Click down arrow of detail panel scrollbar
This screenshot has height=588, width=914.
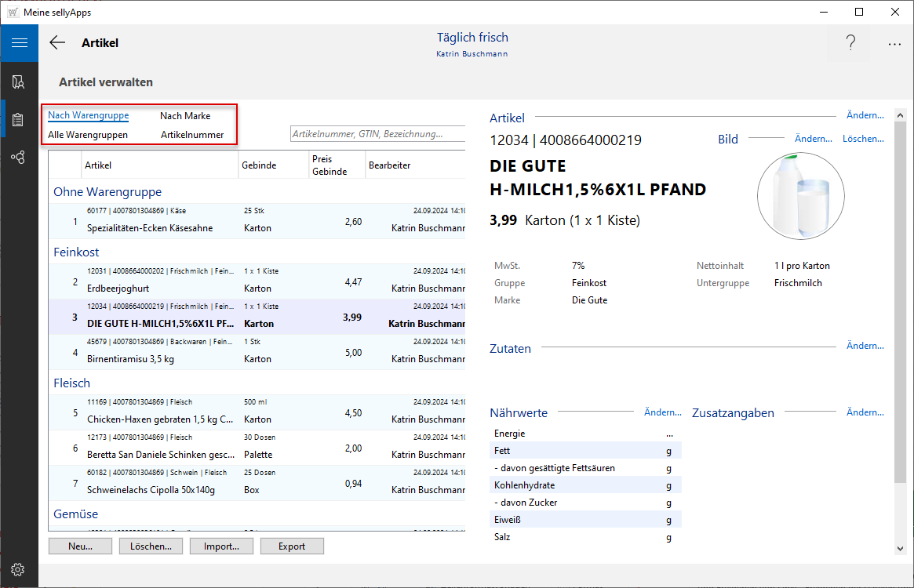point(900,549)
